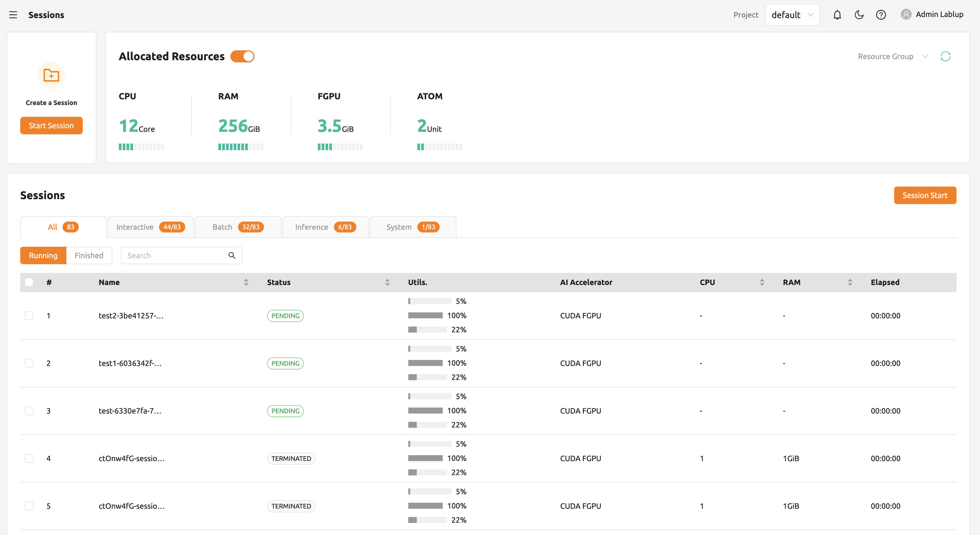The image size is (980, 535).
Task: Open the hamburger navigation menu
Action: coord(13,15)
